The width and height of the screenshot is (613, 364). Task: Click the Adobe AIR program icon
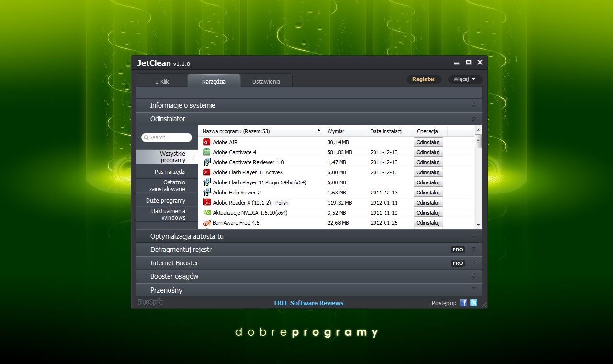[x=207, y=142]
